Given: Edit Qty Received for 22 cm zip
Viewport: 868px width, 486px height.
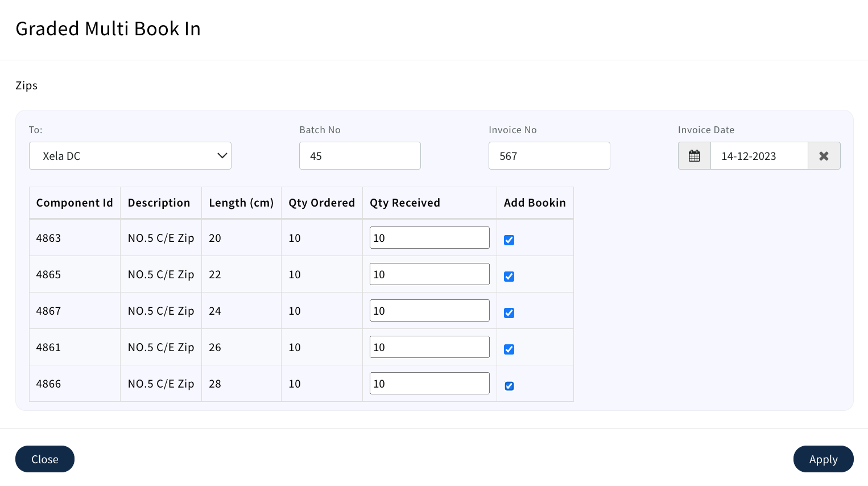Looking at the screenshot, I should (x=429, y=274).
